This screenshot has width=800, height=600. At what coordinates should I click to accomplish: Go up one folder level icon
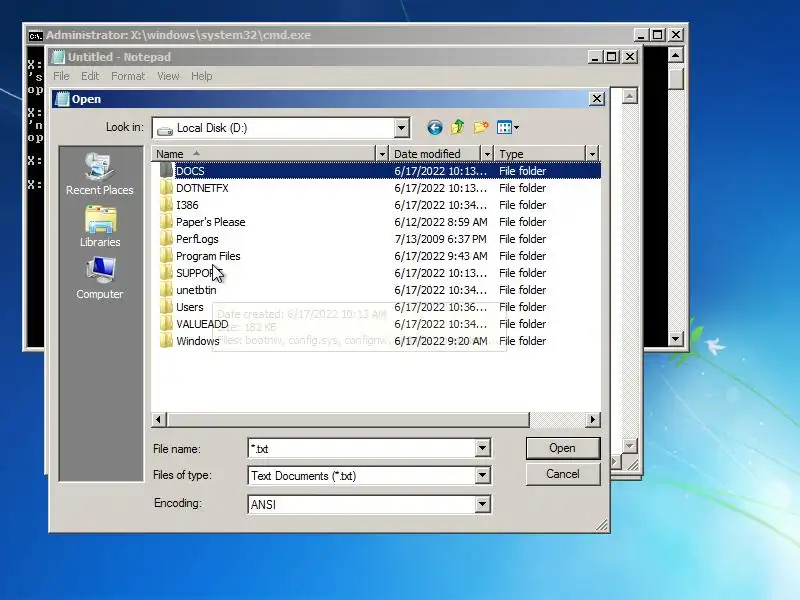pos(458,127)
